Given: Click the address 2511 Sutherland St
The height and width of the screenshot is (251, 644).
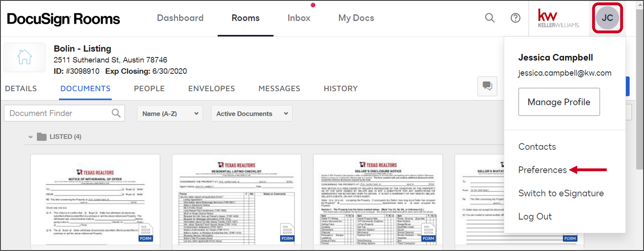Looking at the screenshot, I should [110, 60].
